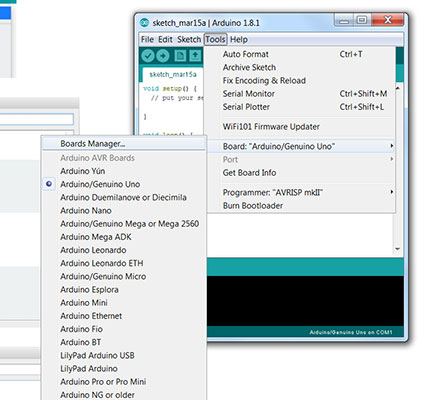447x400 pixels.
Task: Click Get Board Info
Action: click(301, 173)
